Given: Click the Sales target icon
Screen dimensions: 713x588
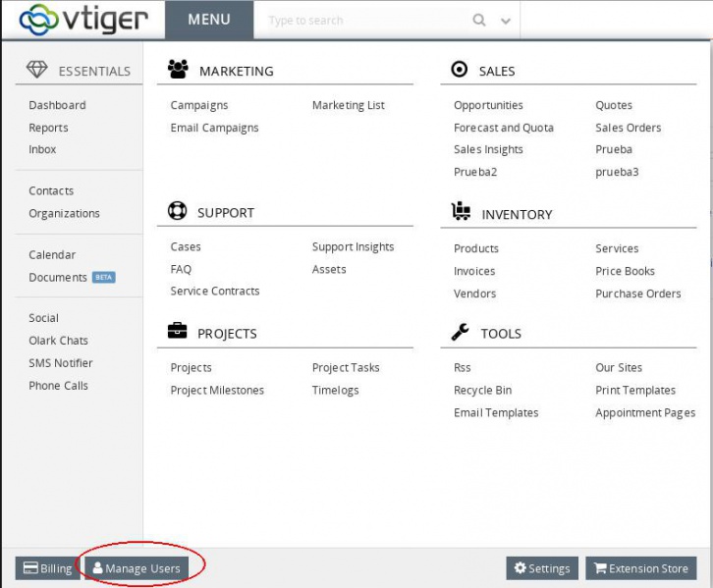Looking at the screenshot, I should pyautogui.click(x=459, y=70).
